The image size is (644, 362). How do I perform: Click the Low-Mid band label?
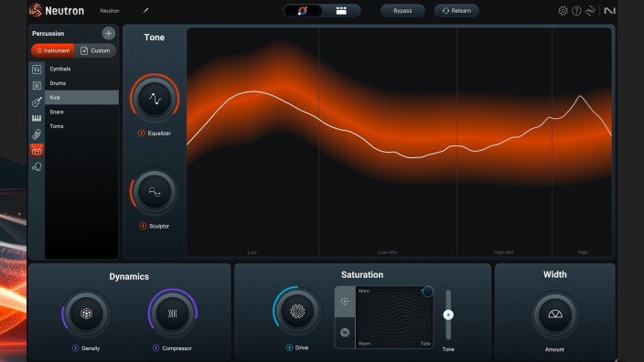click(387, 252)
